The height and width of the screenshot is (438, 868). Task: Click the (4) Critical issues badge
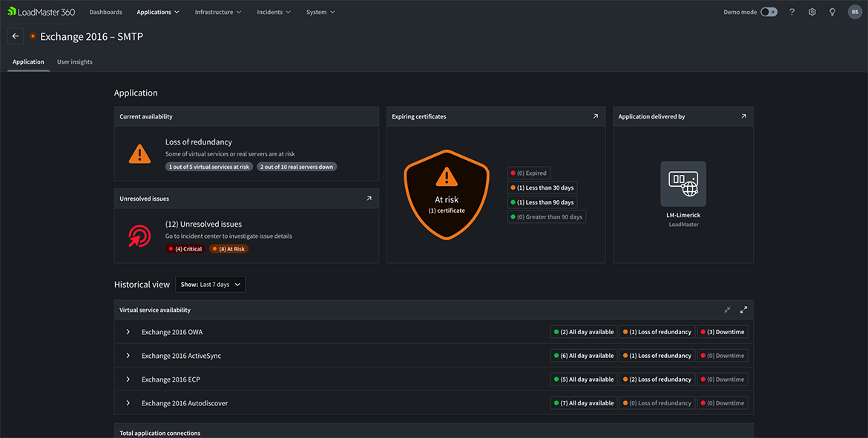pos(185,249)
